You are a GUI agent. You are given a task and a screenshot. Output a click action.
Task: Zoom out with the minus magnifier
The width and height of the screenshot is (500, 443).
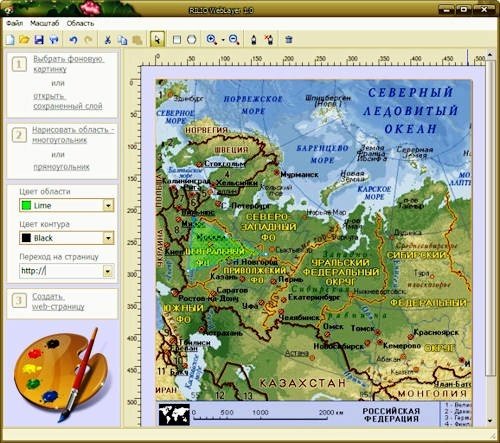click(234, 39)
